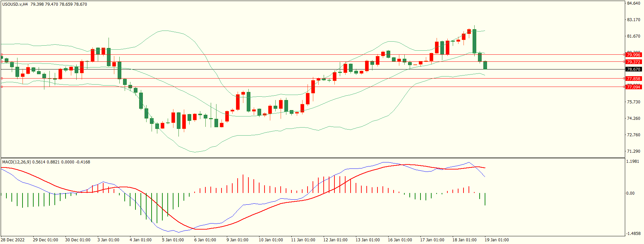Click the 81.670 price axis label
This screenshot has width=644, height=244.
click(x=634, y=36)
